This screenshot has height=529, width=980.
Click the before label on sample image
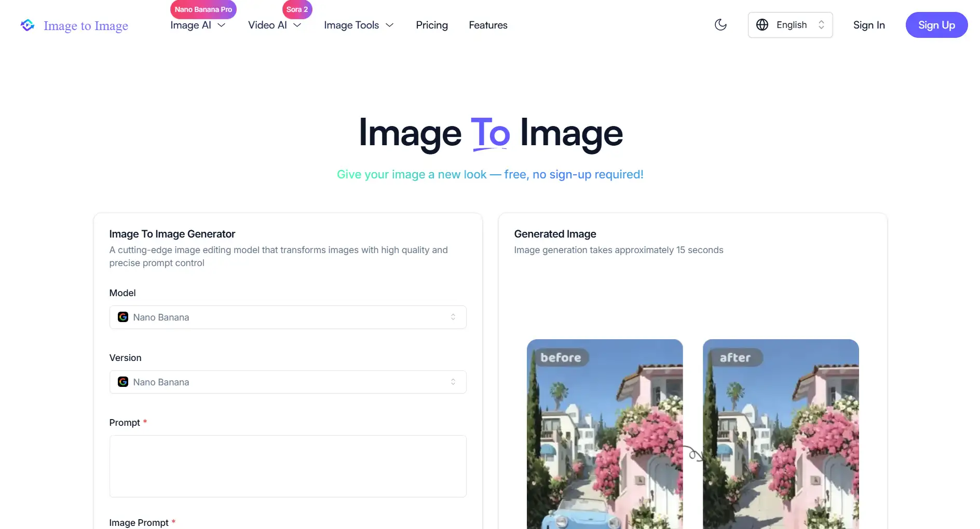(x=561, y=357)
